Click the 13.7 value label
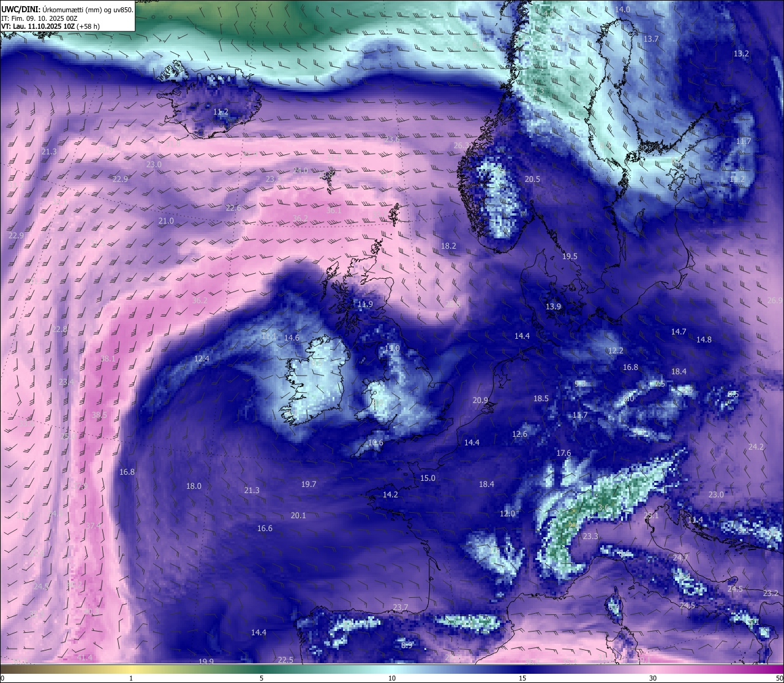Image resolution: width=784 pixels, height=683 pixels. point(651,39)
